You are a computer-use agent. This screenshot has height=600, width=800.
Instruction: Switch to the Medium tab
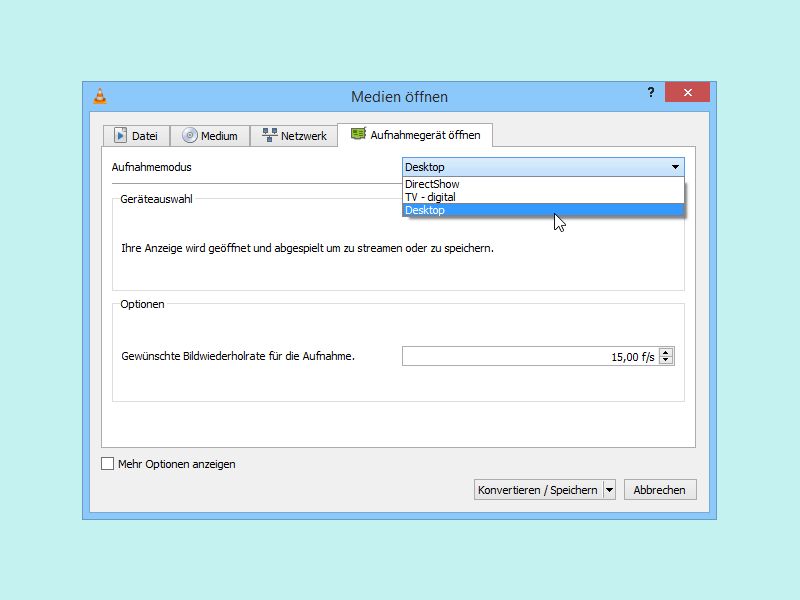coord(210,136)
